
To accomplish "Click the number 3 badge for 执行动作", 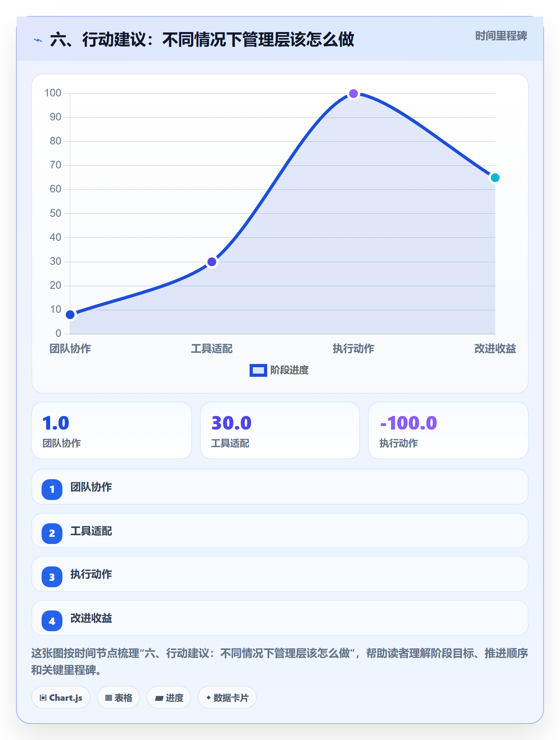I will [x=52, y=577].
